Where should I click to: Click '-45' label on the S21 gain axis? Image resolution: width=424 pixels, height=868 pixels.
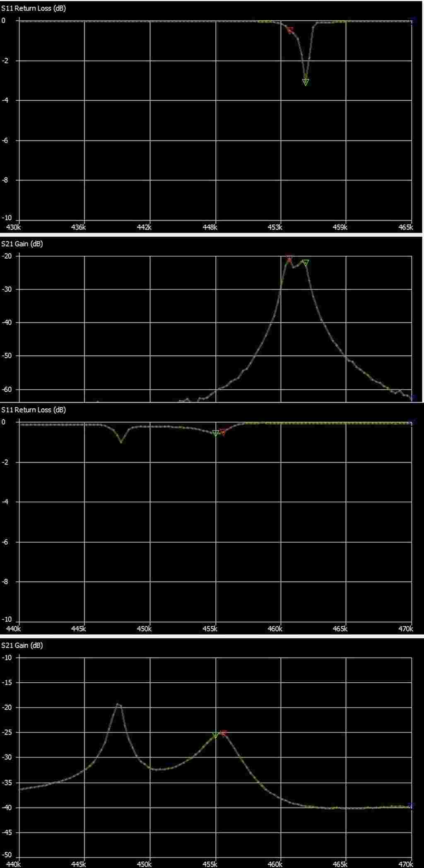click(x=7, y=833)
